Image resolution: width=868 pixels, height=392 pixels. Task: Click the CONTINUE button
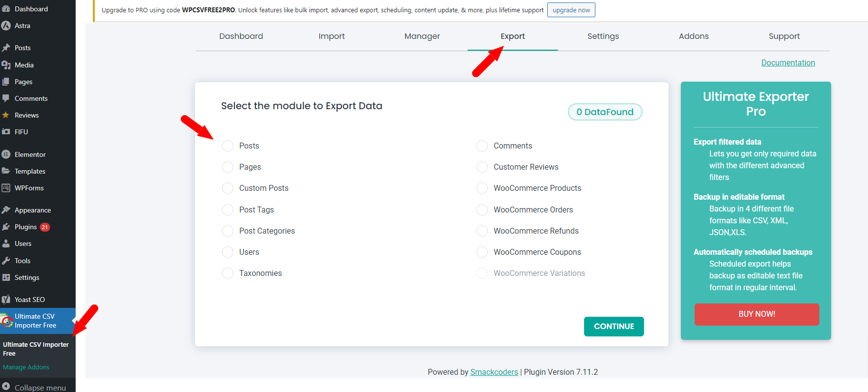tap(614, 326)
